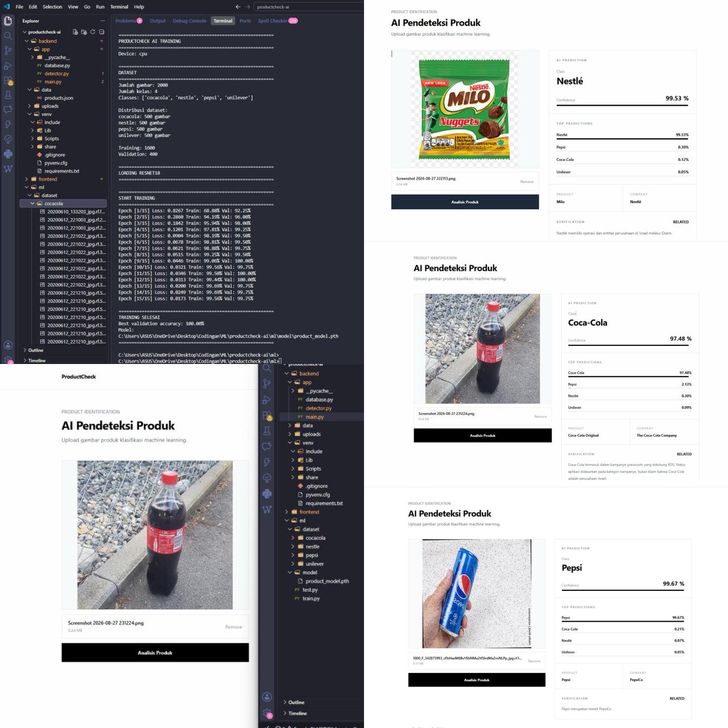Expand the Outline section in the lower VS Code window
Viewport: 728px width, 728px height.
click(296, 702)
